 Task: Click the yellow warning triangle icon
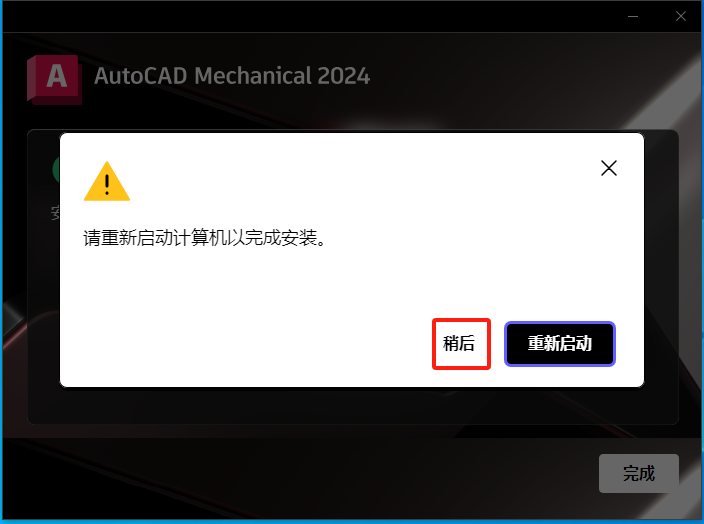pos(107,181)
